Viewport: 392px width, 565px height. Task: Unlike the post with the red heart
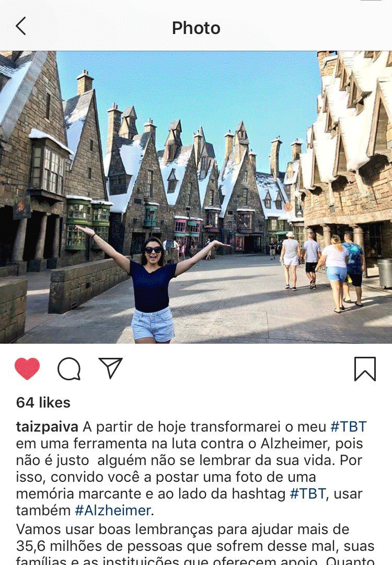tap(27, 368)
